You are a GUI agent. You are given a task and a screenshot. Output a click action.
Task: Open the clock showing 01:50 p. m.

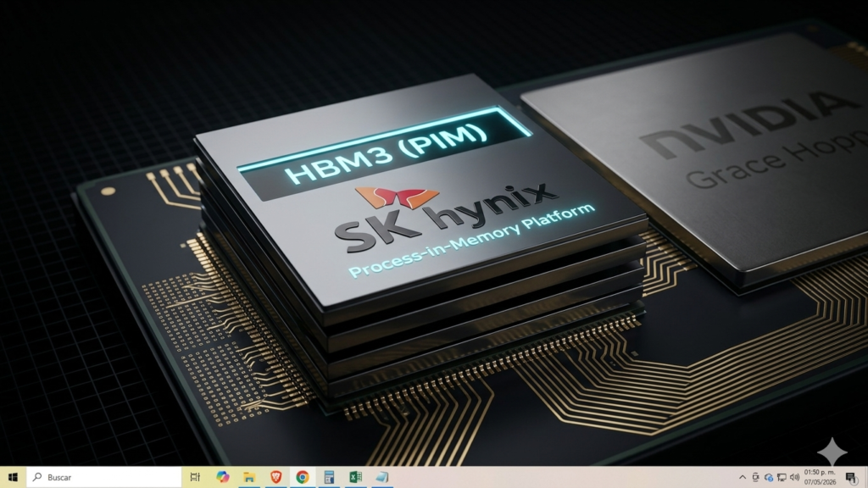(820, 477)
